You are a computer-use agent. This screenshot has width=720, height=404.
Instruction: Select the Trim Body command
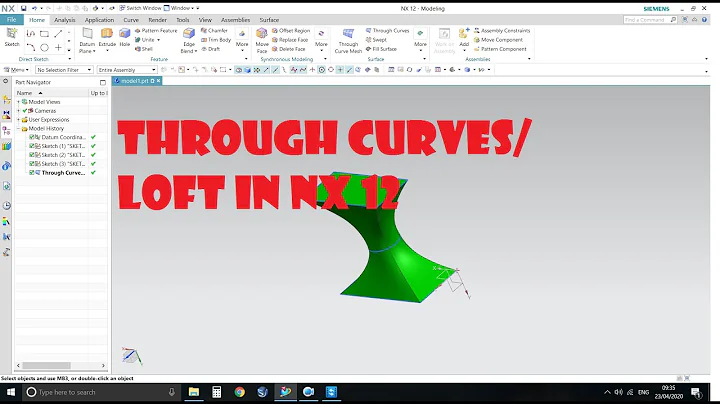(216, 39)
